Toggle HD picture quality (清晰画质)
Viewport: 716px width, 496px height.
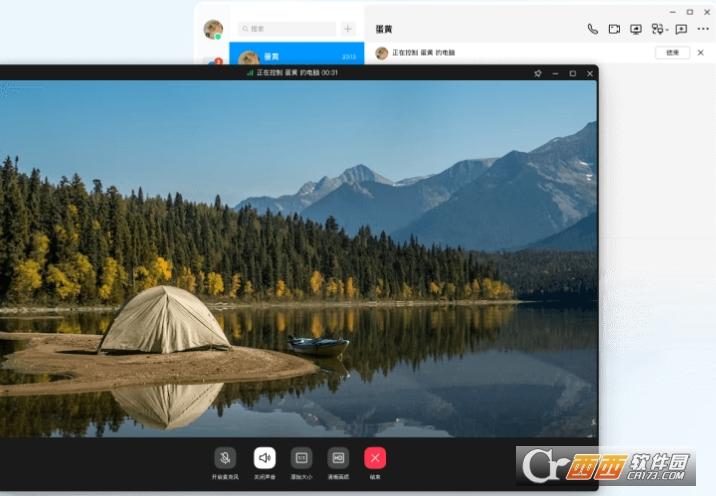[x=338, y=458]
